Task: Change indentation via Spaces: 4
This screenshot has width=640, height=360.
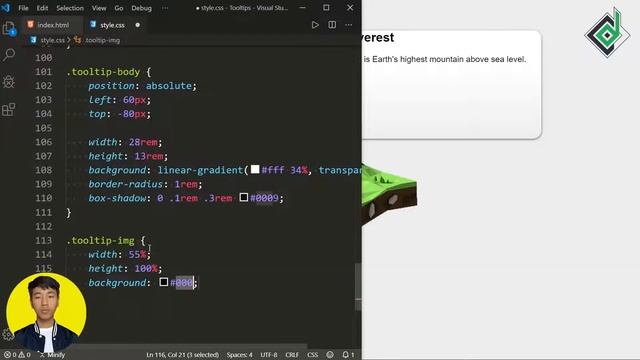Action: tap(240, 355)
